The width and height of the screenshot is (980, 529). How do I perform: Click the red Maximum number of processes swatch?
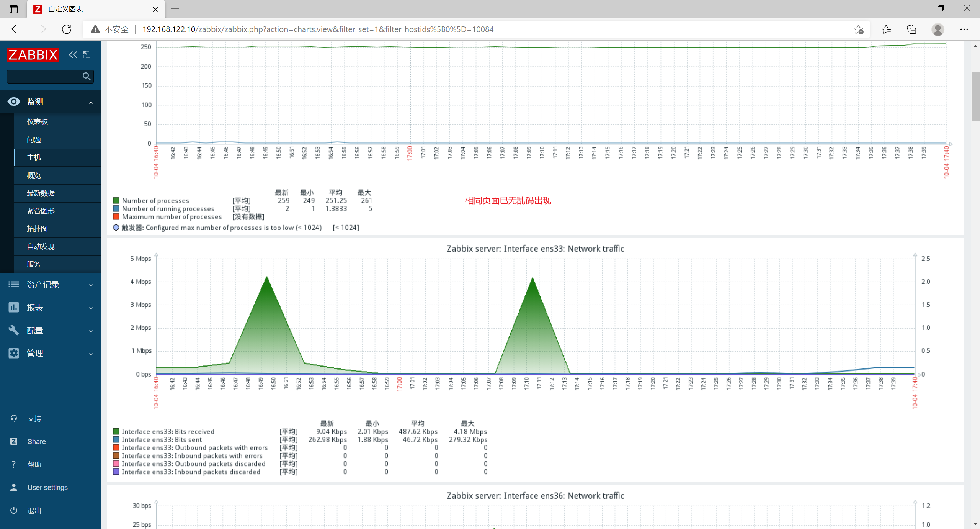[116, 216]
